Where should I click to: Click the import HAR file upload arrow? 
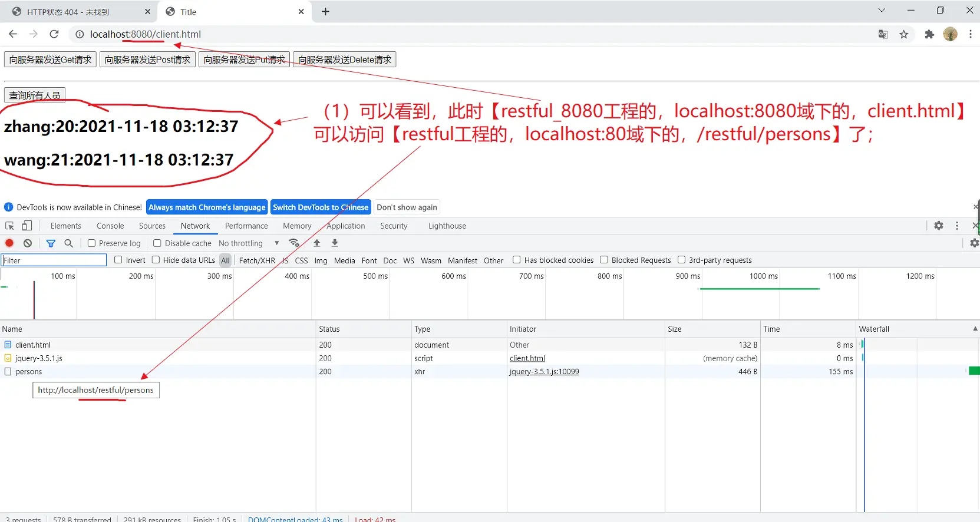(x=317, y=243)
